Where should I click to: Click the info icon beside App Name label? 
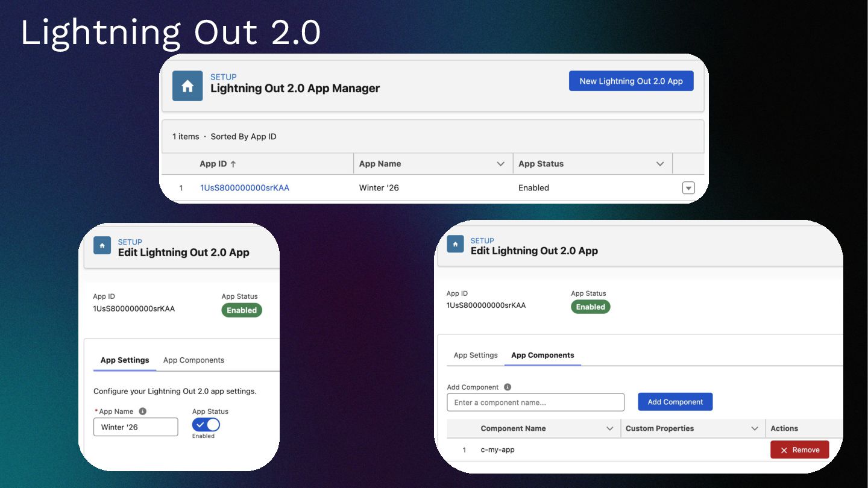click(x=143, y=411)
